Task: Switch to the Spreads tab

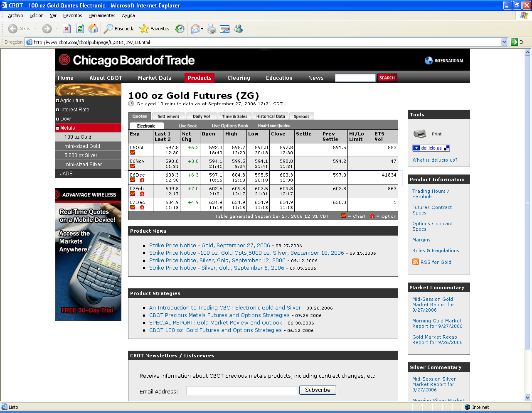Action: (x=301, y=116)
